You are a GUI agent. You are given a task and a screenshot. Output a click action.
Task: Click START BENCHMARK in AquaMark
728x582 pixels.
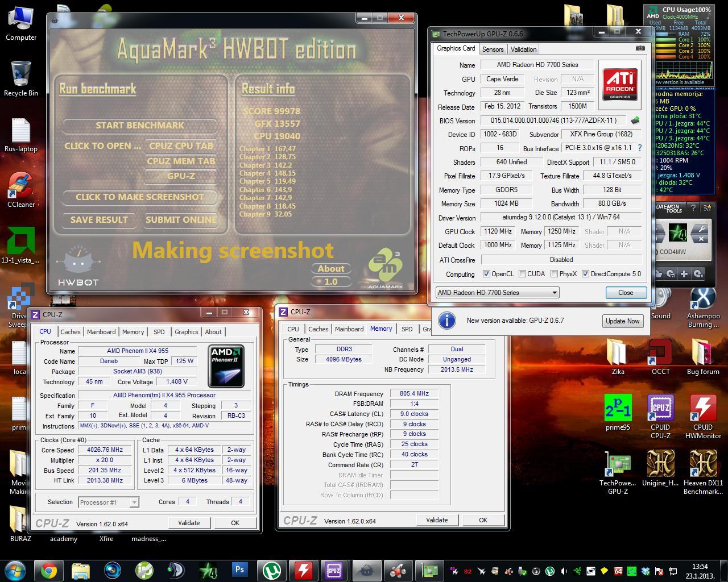pyautogui.click(x=140, y=125)
